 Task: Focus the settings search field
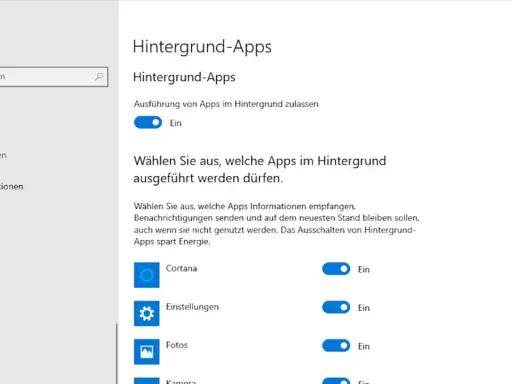[53, 77]
